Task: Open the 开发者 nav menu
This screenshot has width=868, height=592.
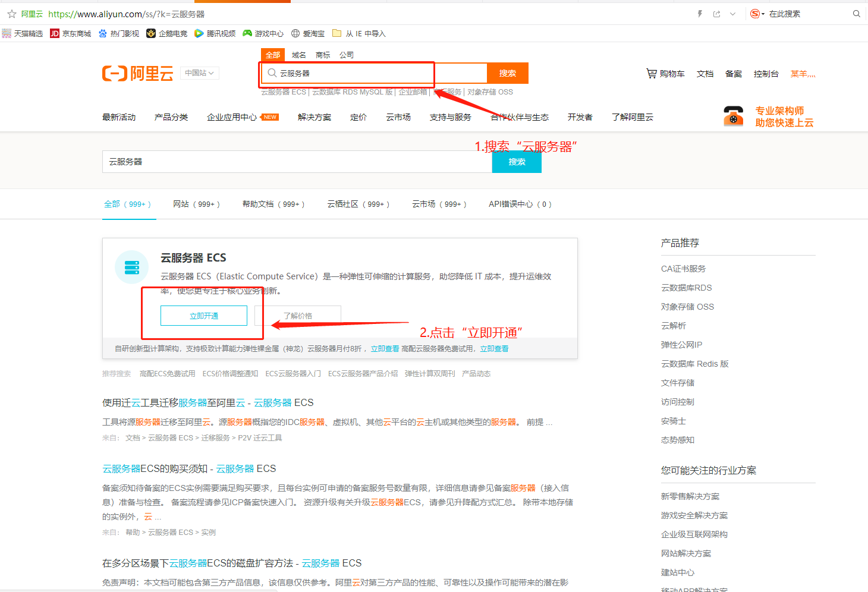Action: pyautogui.click(x=580, y=117)
